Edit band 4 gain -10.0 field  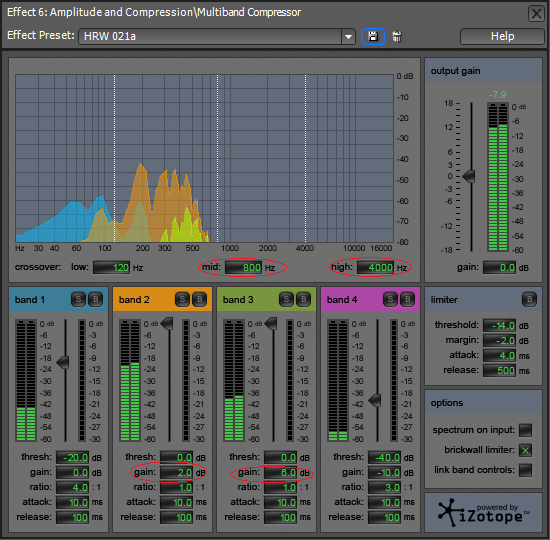tap(384, 472)
